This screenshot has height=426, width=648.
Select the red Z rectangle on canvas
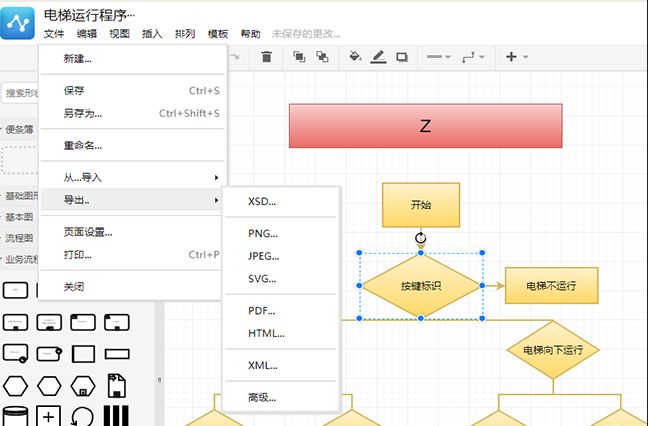(x=425, y=126)
